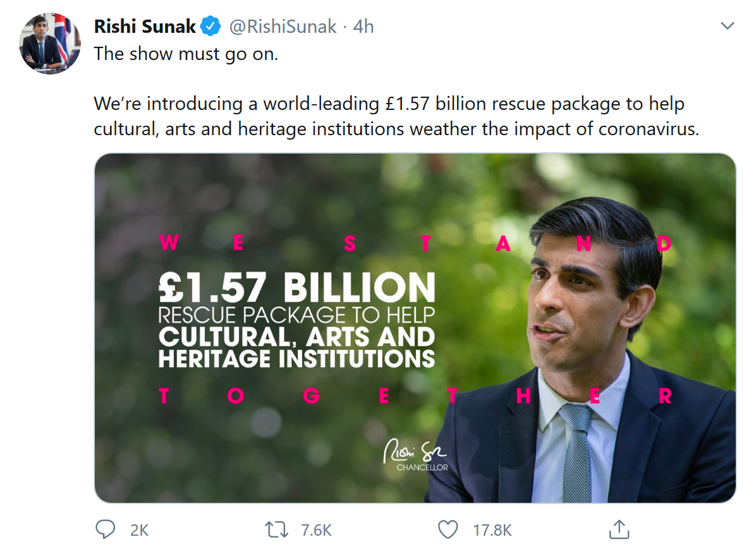Click the text 'The show must go on.'
Image resolution: width=756 pixels, height=554 pixels.
186,54
